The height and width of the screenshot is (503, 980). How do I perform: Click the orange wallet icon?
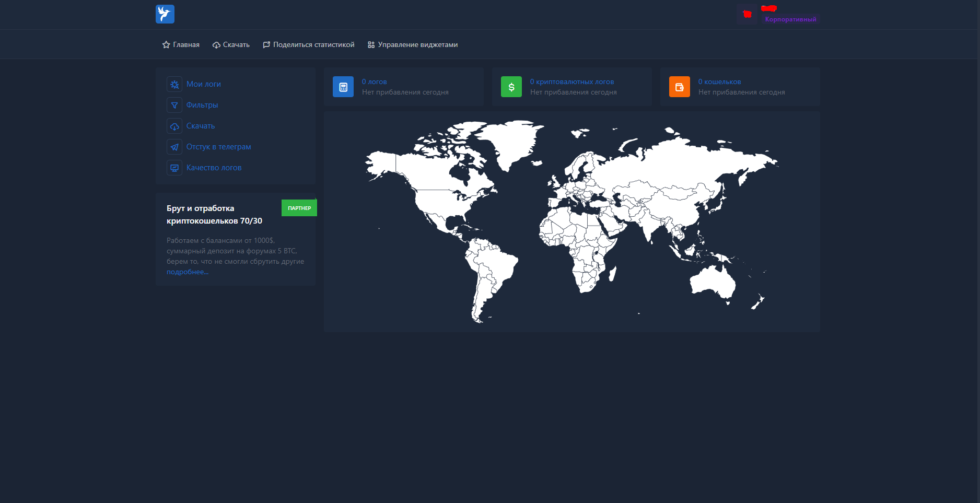(680, 87)
